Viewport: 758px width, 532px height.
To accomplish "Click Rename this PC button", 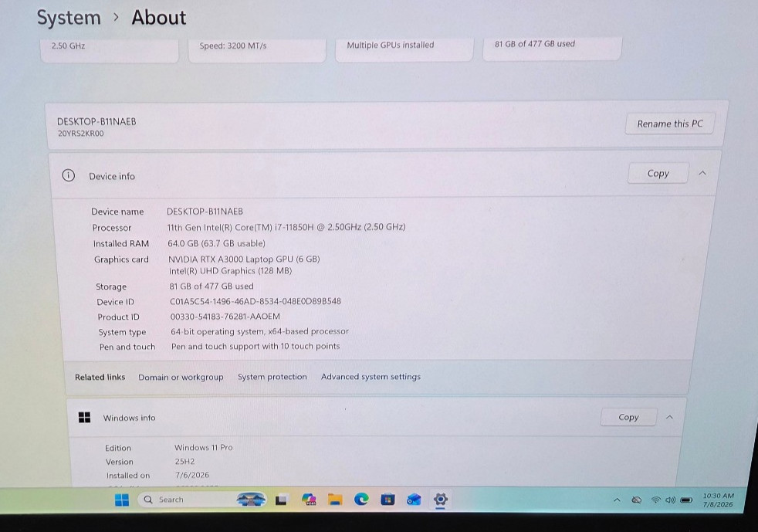I will click(x=669, y=124).
